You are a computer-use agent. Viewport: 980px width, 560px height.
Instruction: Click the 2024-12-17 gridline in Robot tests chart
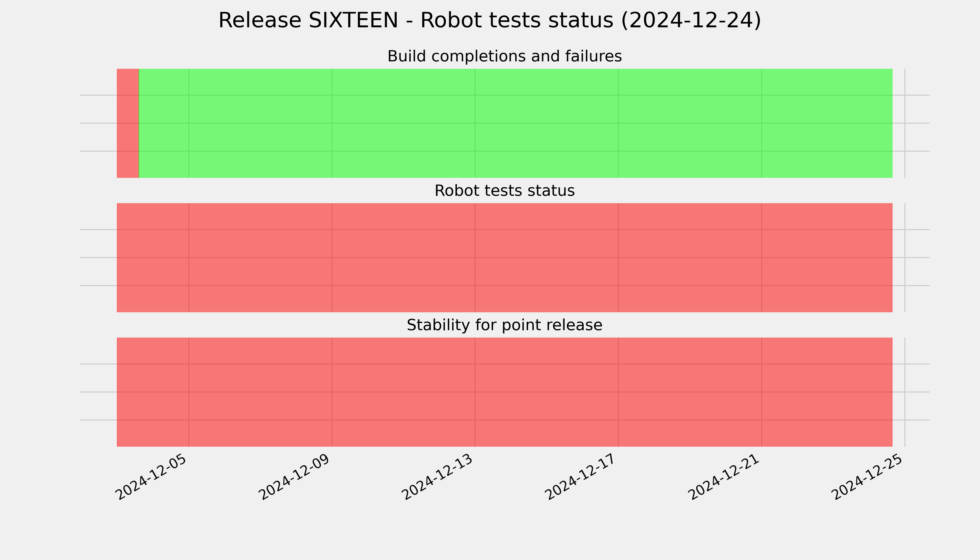(x=618, y=258)
